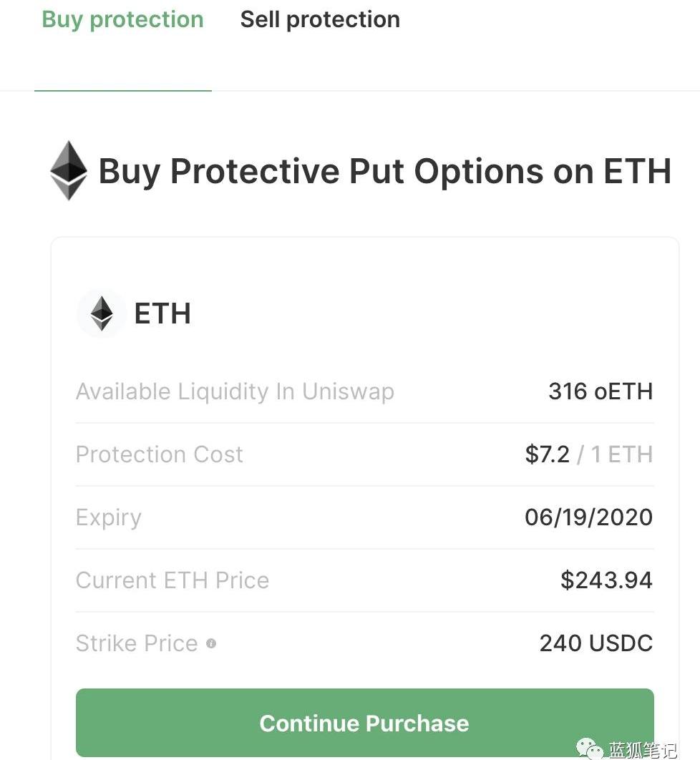Screen dimensions: 700x760
Task: Click the Strike Price label text
Action: [x=137, y=643]
